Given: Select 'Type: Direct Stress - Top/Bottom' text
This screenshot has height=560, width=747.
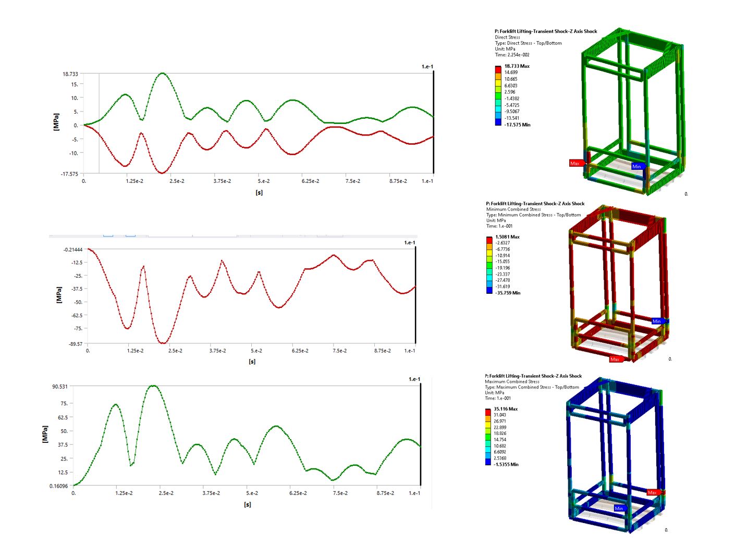Looking at the screenshot, I should 528,43.
